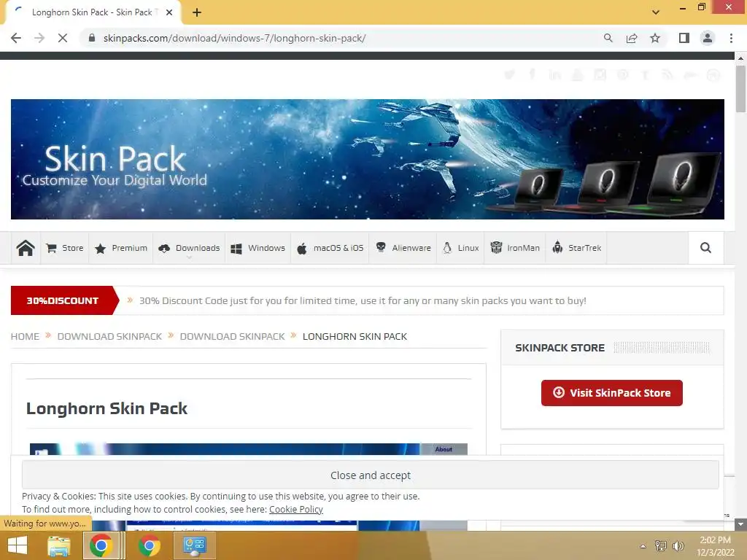Open the Store menu item
Screen dimensions: 747x560
point(65,248)
